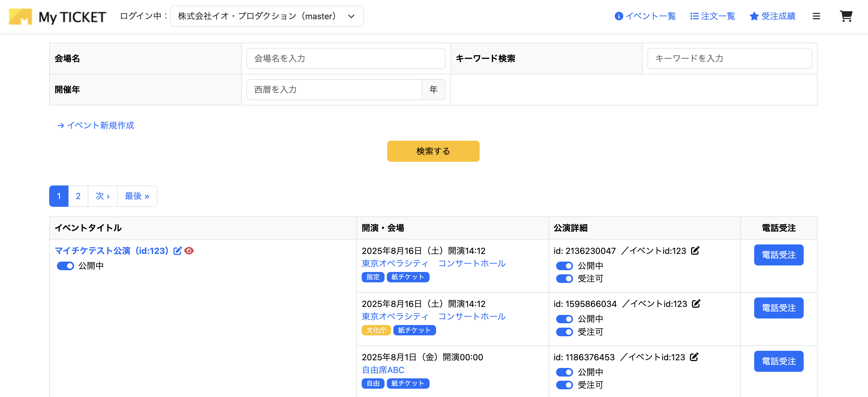Toggle 受注可 switch for id 2136230047
Image resolution: width=868 pixels, height=397 pixels.
click(x=564, y=279)
